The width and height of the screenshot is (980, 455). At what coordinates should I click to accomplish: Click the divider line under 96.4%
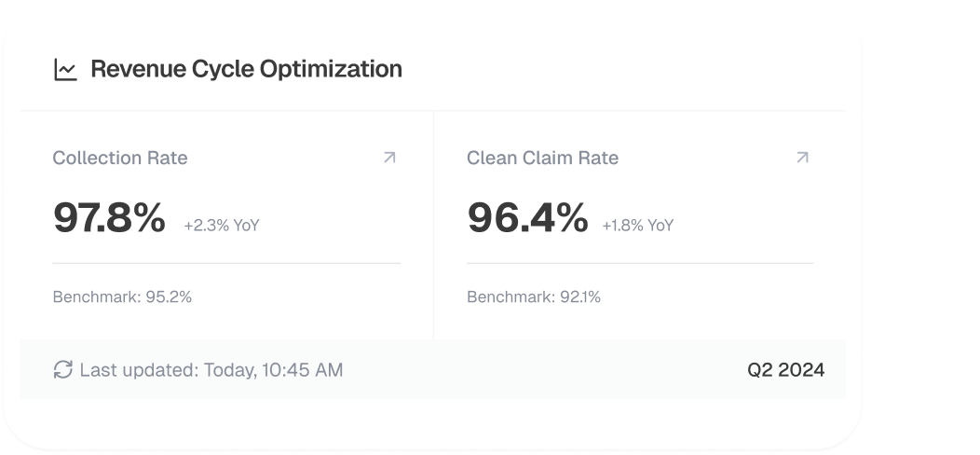pos(640,263)
